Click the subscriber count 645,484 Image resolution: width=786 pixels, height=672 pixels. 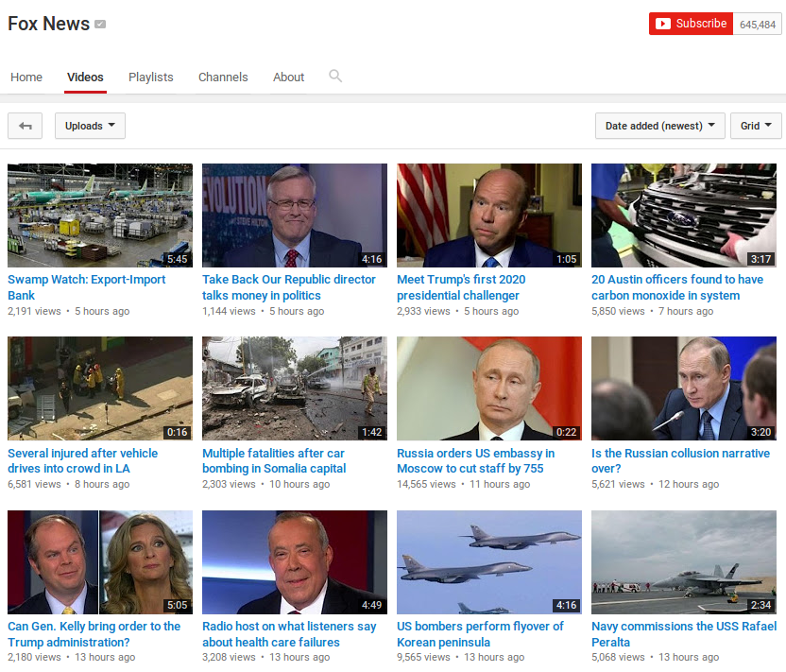pos(757,25)
